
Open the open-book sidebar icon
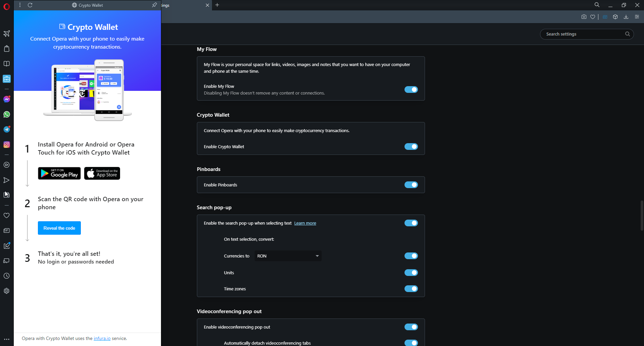tap(7, 64)
